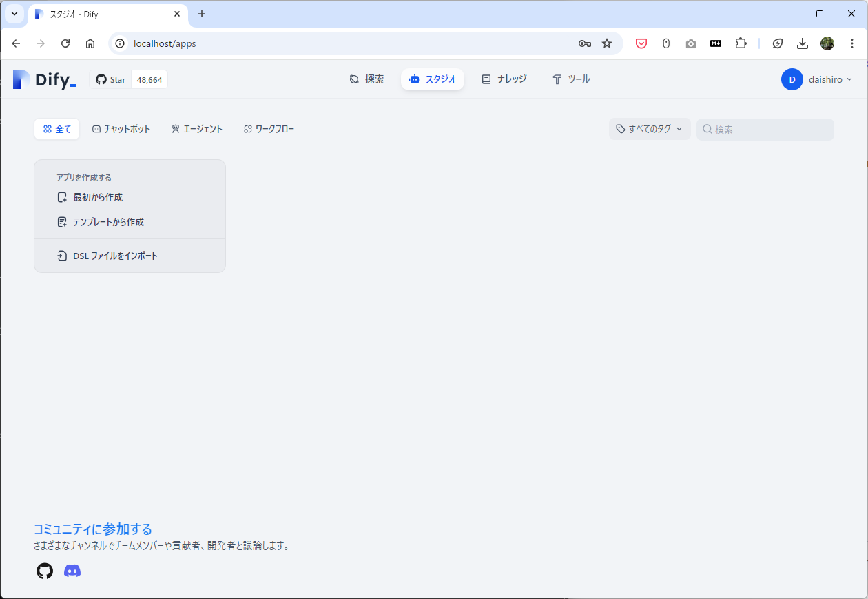Open the Chrome menu dropdown
The height and width of the screenshot is (599, 868).
851,43
